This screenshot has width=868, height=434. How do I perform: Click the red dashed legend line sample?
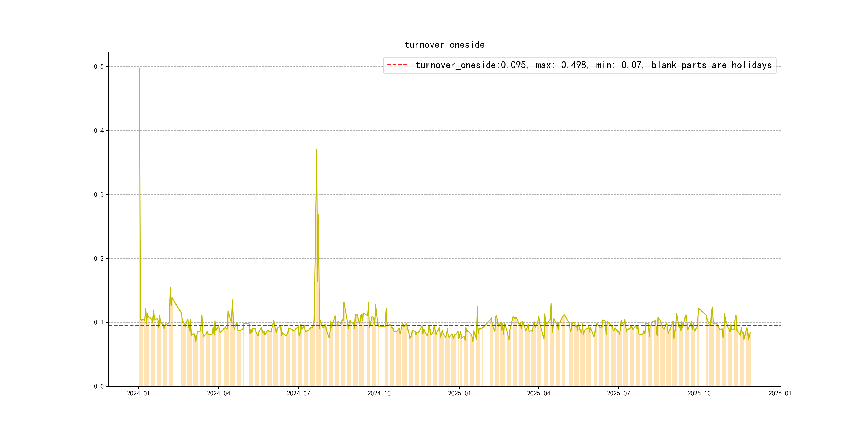click(x=397, y=65)
